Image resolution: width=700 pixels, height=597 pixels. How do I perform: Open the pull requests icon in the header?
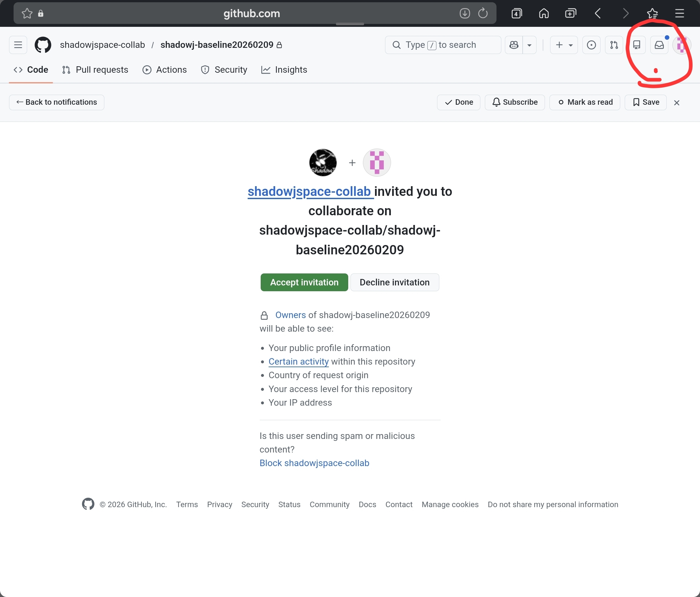(614, 45)
